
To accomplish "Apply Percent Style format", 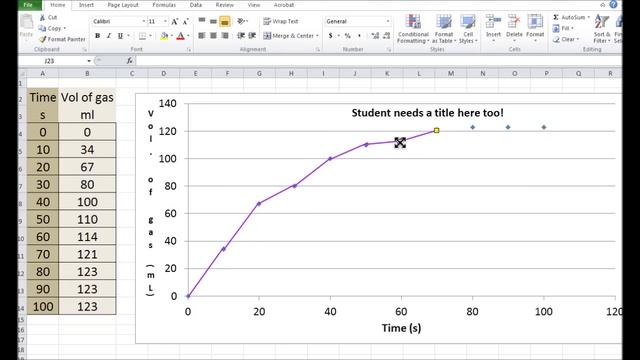I will coord(347,36).
